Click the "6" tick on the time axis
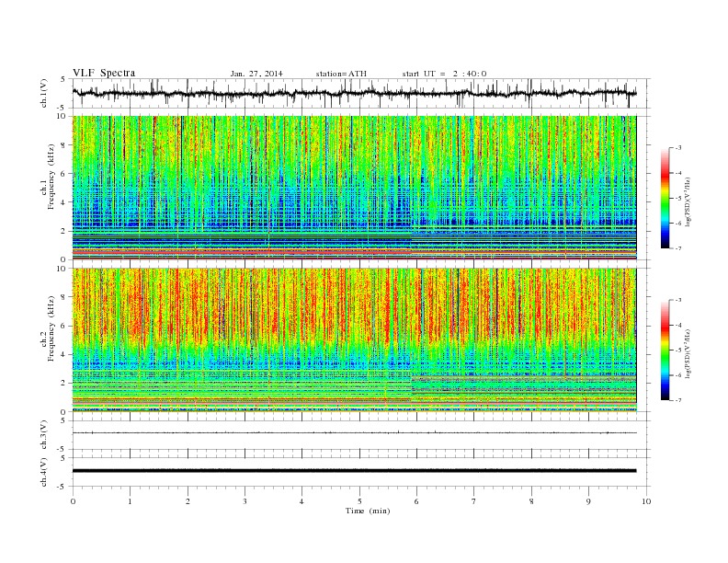Viewport: 728px width, 563px height. pyautogui.click(x=417, y=501)
